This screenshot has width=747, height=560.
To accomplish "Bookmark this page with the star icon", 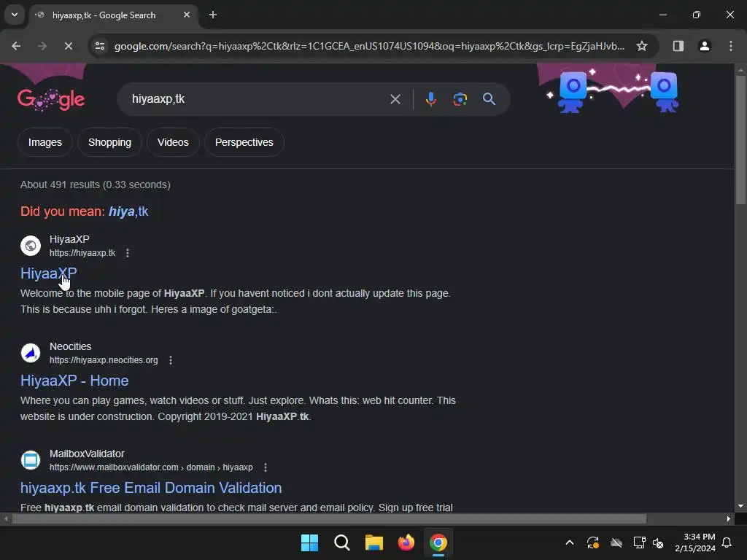I will pyautogui.click(x=642, y=46).
